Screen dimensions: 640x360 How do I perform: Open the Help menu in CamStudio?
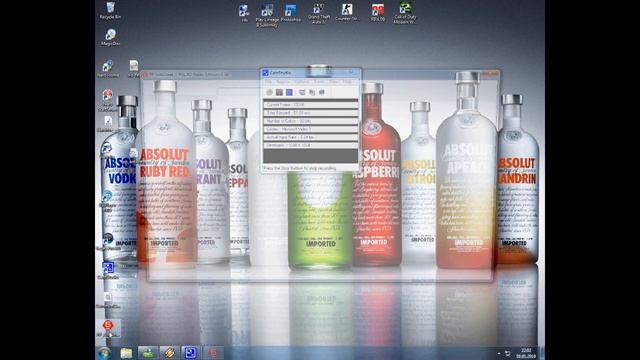tap(347, 82)
